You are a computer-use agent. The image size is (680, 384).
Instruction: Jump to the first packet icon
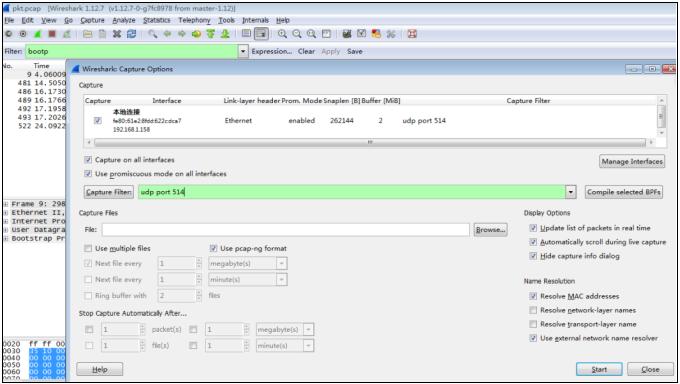click(211, 34)
